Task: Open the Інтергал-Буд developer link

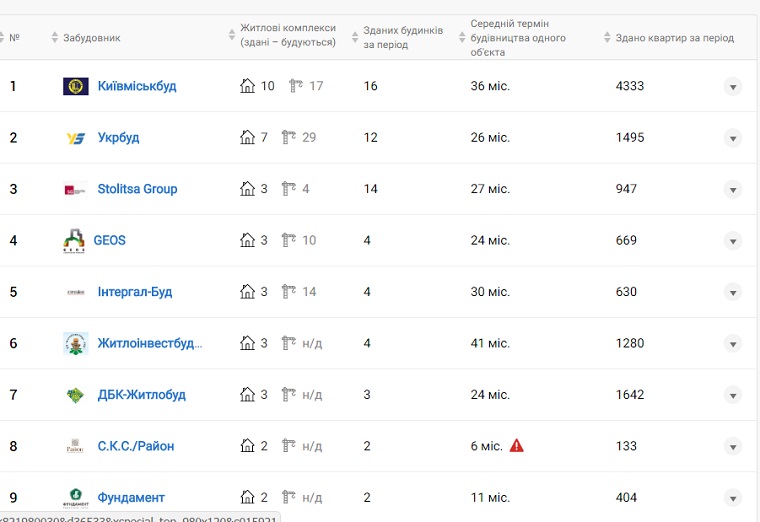Action: coord(135,292)
